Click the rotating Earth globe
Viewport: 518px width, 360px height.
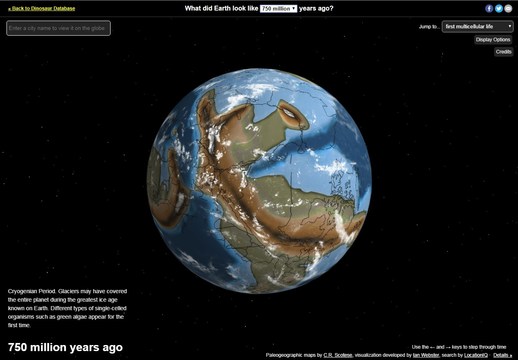pos(259,181)
